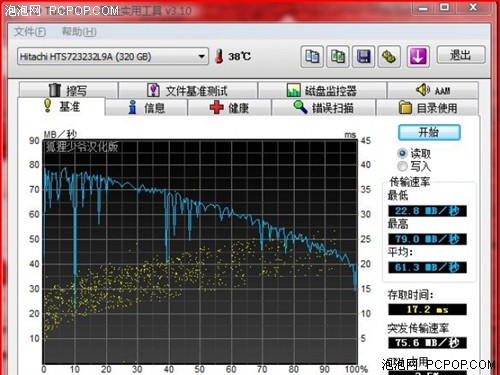Click the 17.2 ms access time value

(x=427, y=309)
